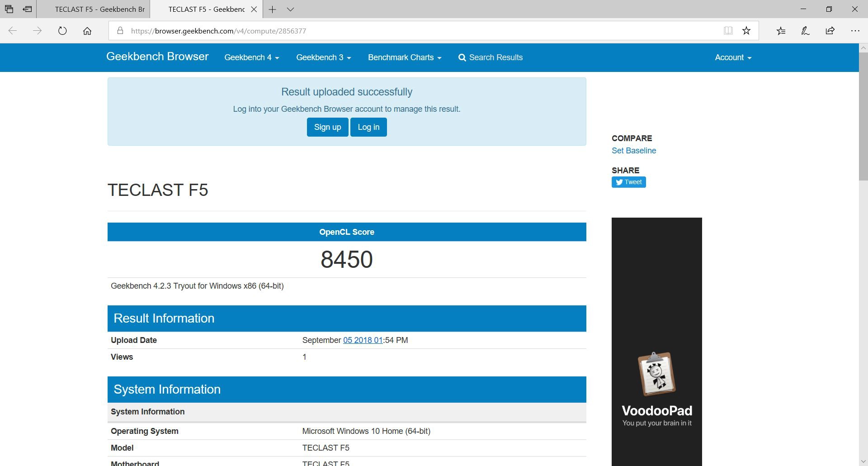Screen dimensions: 868x466
Task: Open the browser home page
Action: click(x=87, y=31)
